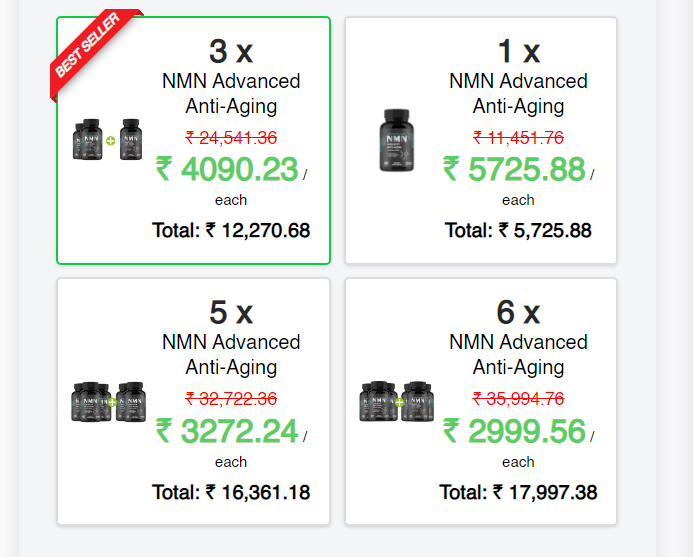Image resolution: width=694 pixels, height=557 pixels.
Task: Click Total ₹ 5,725.88 text
Action: coord(518,230)
